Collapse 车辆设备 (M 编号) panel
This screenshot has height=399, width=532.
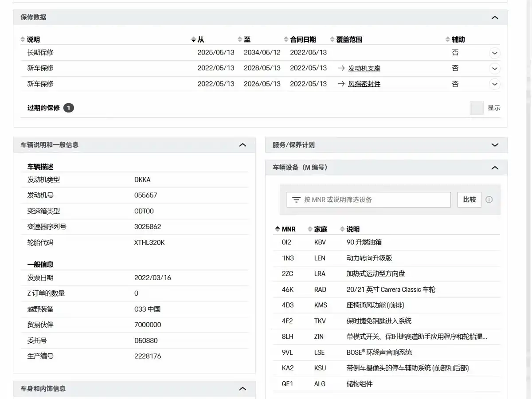(x=495, y=168)
